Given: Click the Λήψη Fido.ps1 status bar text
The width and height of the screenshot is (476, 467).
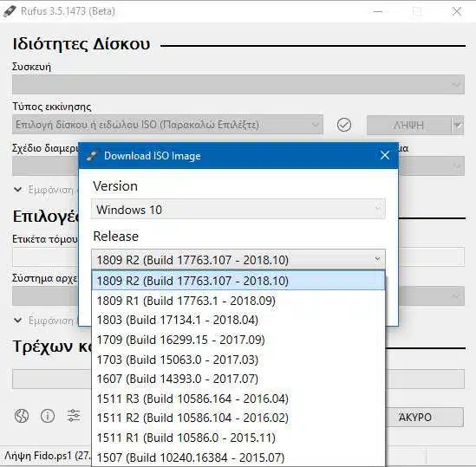Looking at the screenshot, I should tap(48, 456).
